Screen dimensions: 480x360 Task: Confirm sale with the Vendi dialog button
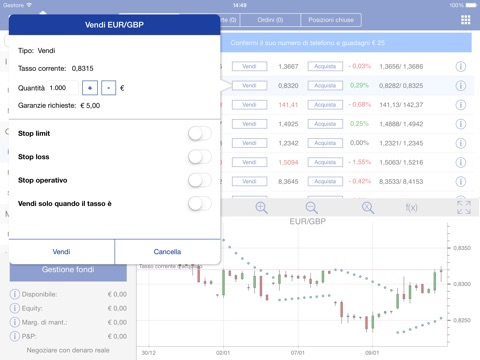click(x=62, y=252)
